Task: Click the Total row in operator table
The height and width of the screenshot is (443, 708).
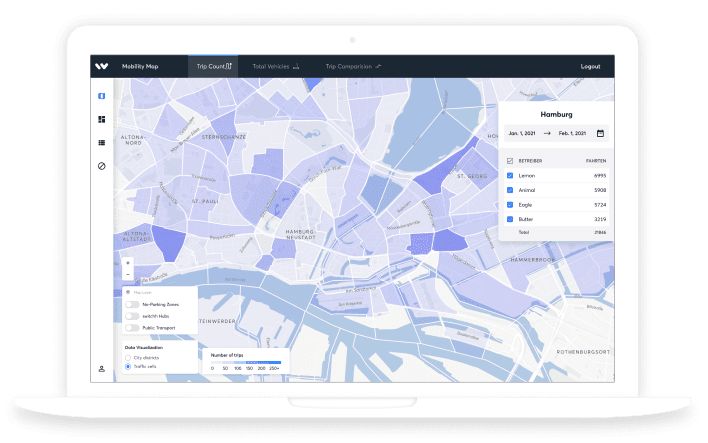Action: 556,232
